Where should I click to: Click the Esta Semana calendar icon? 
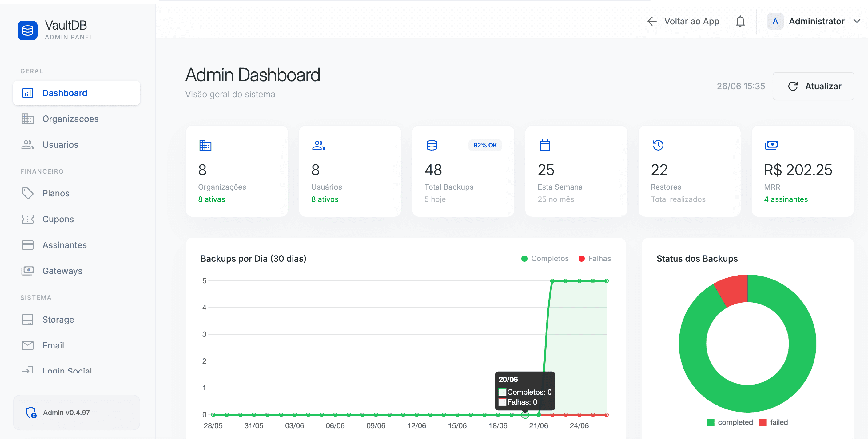point(545,145)
